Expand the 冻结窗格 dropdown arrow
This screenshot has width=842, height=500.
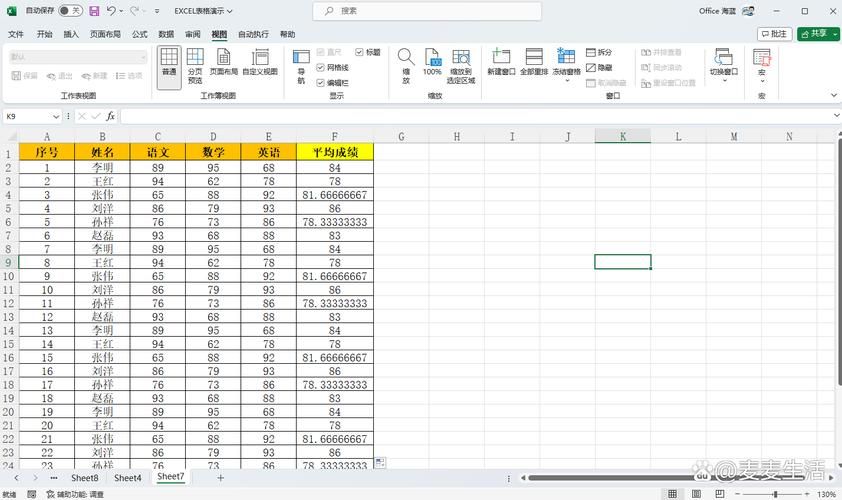[567, 81]
